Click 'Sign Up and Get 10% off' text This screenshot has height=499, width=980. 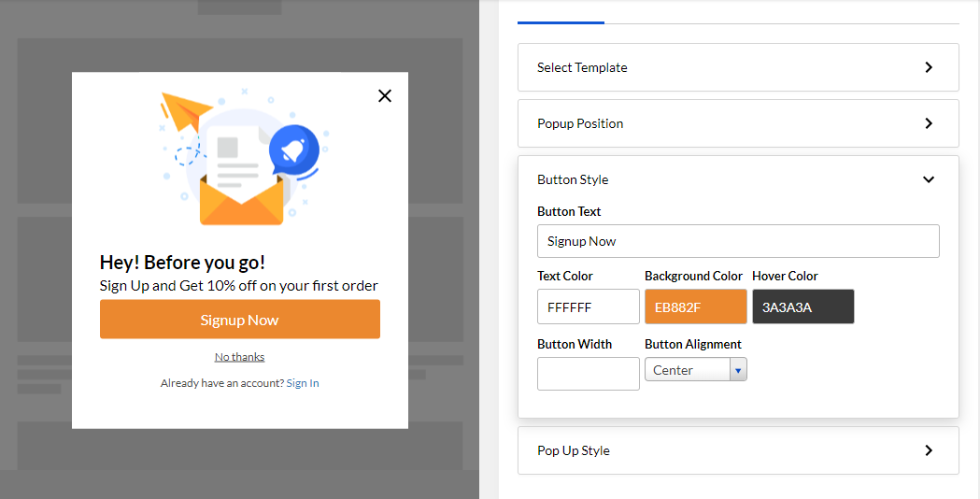[x=239, y=286]
